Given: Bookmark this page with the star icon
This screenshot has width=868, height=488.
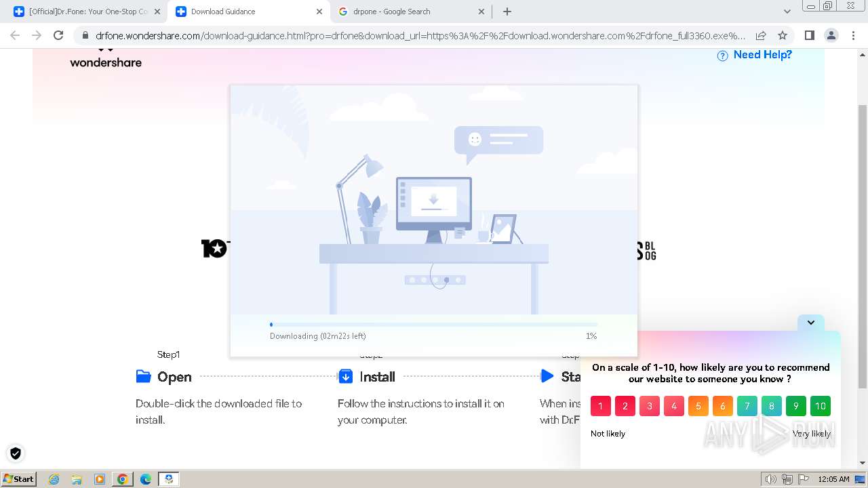Looking at the screenshot, I should click(783, 36).
